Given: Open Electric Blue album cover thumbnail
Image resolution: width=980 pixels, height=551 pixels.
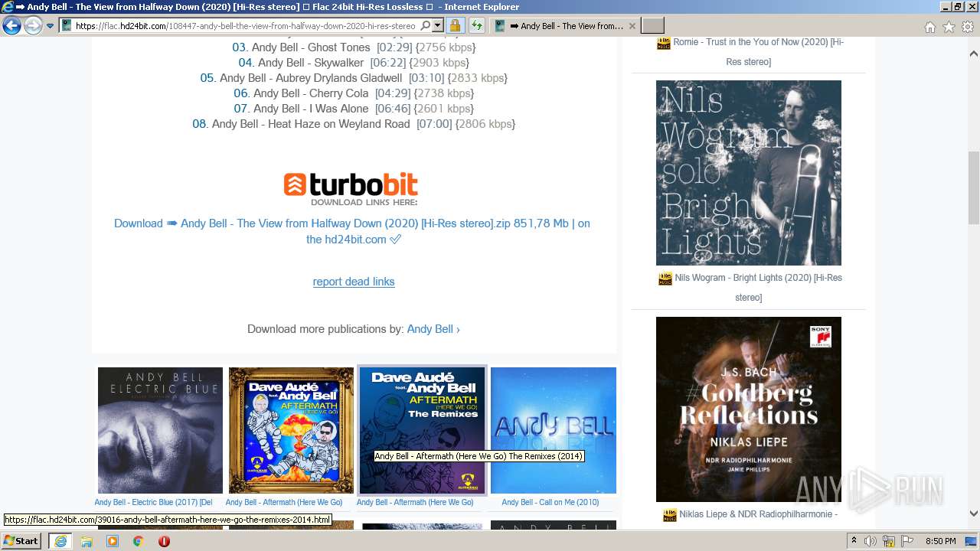Looking at the screenshot, I should pyautogui.click(x=160, y=430).
